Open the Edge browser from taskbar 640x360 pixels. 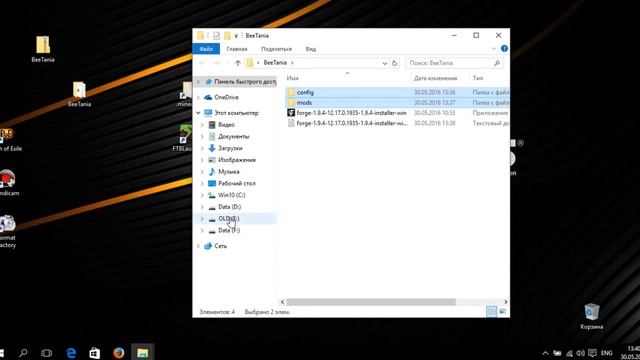pyautogui.click(x=71, y=353)
